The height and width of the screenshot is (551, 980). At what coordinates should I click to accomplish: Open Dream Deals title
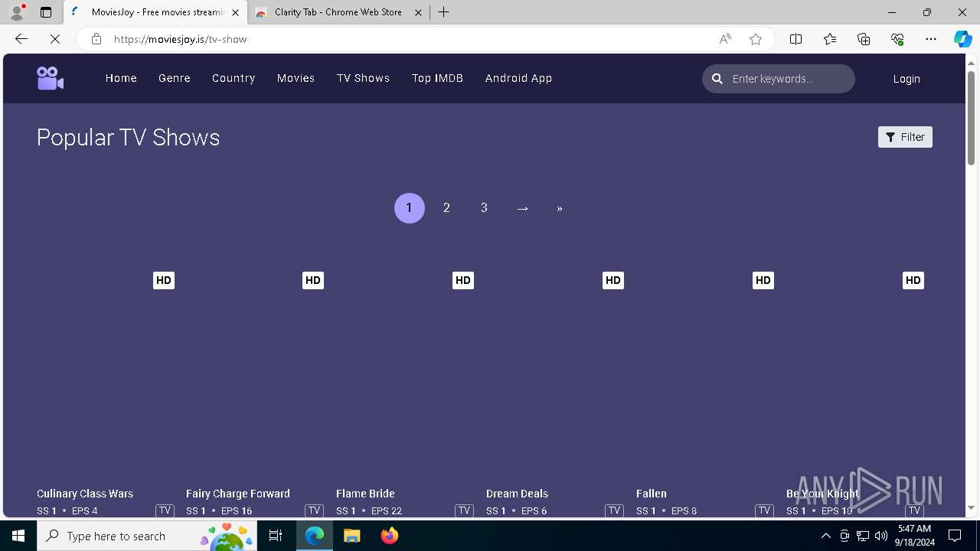tap(517, 494)
